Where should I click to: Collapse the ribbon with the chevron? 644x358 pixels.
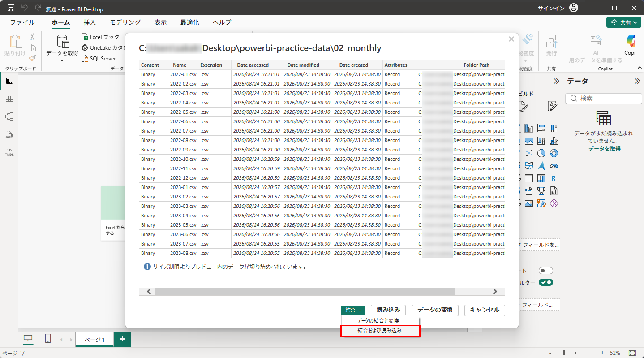[x=639, y=67]
